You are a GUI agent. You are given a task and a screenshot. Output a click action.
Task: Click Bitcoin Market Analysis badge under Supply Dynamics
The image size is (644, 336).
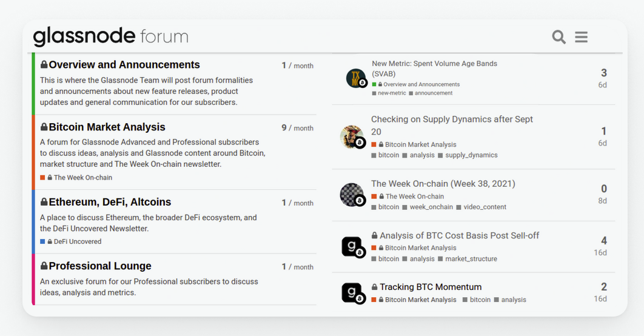414,144
